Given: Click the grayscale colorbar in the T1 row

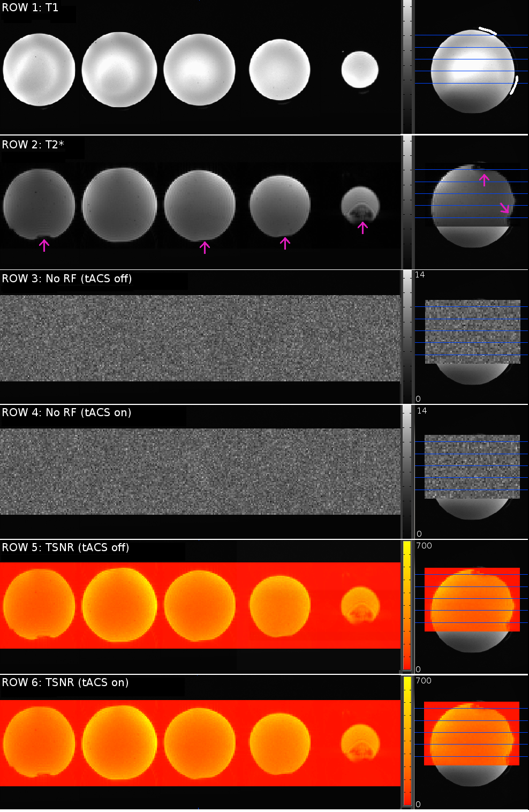Looking at the screenshot, I should click(x=407, y=66).
